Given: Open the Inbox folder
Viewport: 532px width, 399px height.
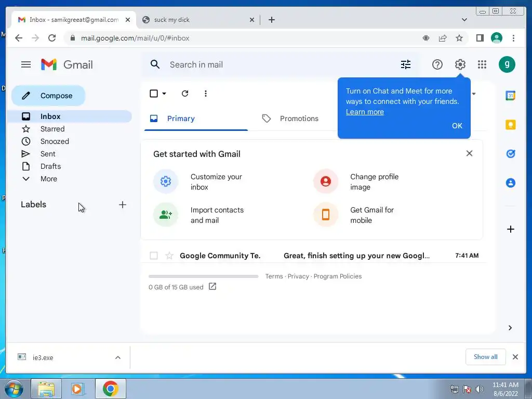Looking at the screenshot, I should pyautogui.click(x=69, y=116).
